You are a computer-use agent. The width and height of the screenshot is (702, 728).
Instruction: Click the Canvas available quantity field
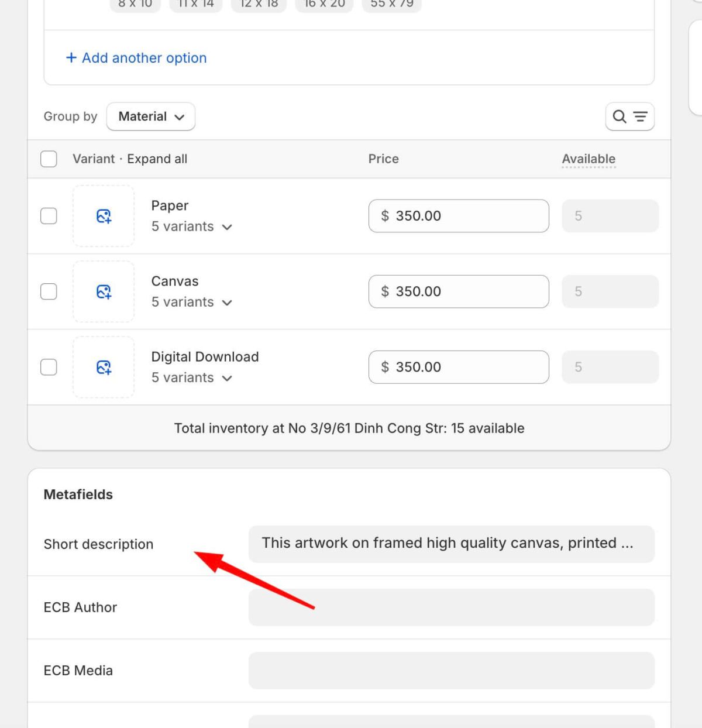click(x=610, y=291)
